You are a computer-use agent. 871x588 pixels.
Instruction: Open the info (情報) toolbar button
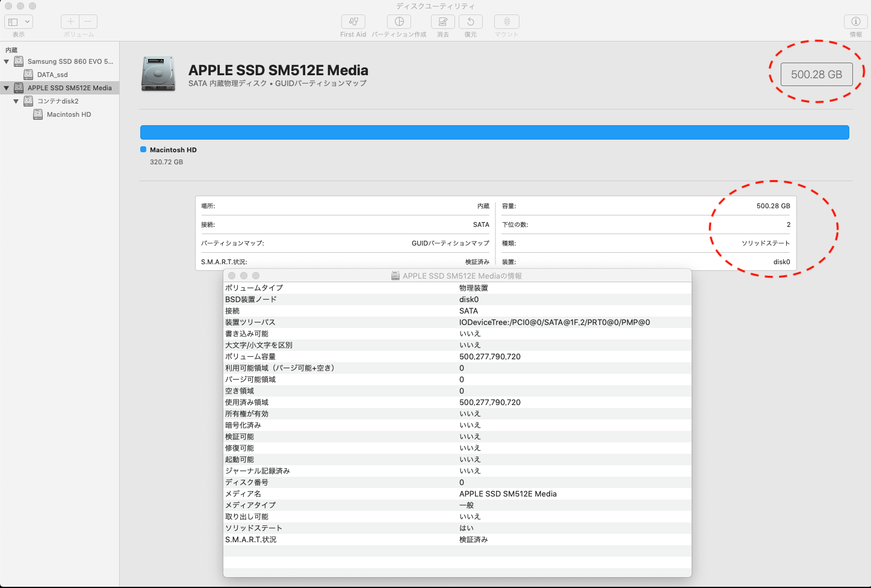[855, 22]
